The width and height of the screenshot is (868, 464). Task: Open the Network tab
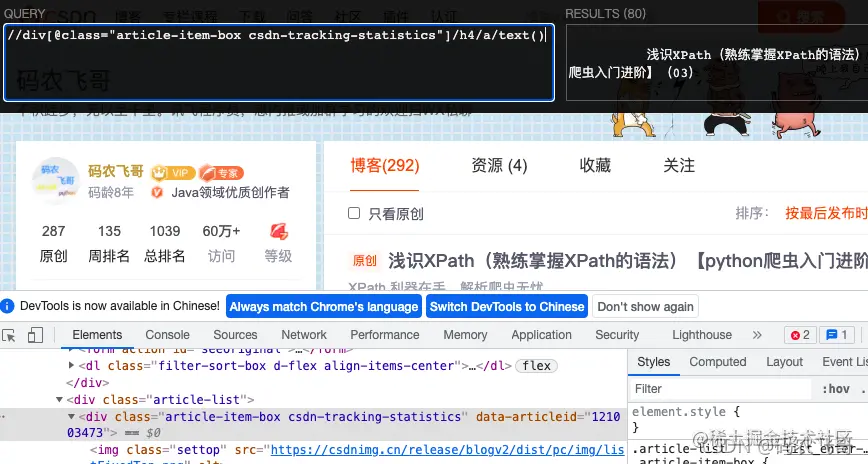tap(304, 335)
